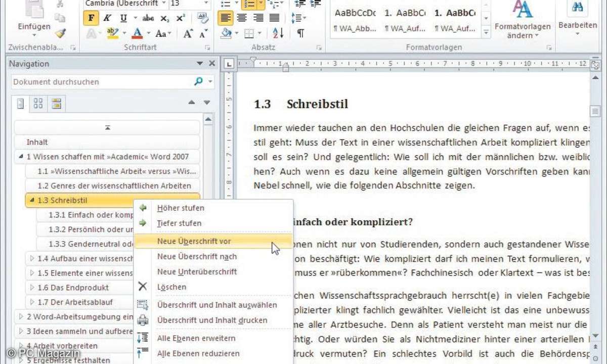
Task: Choose 'Überschrift und Inhalt drucken'
Action: click(212, 320)
